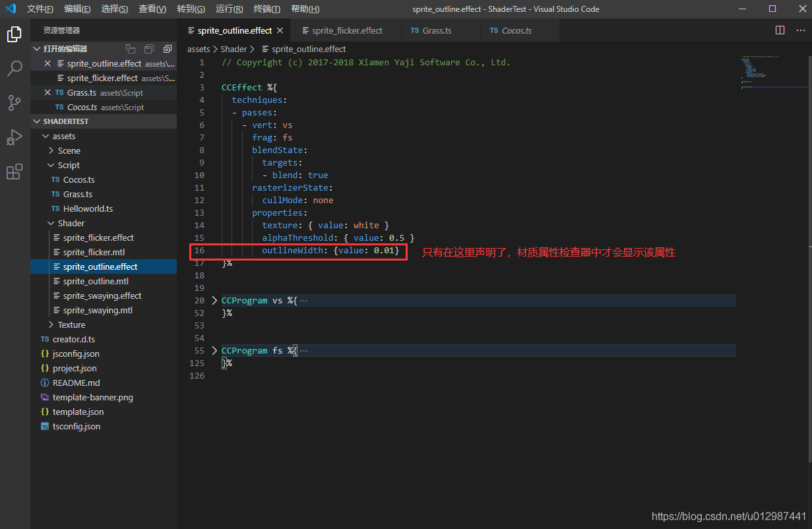Open the Run and Debug panel
Viewport: 812px width, 529px height.
[15, 137]
